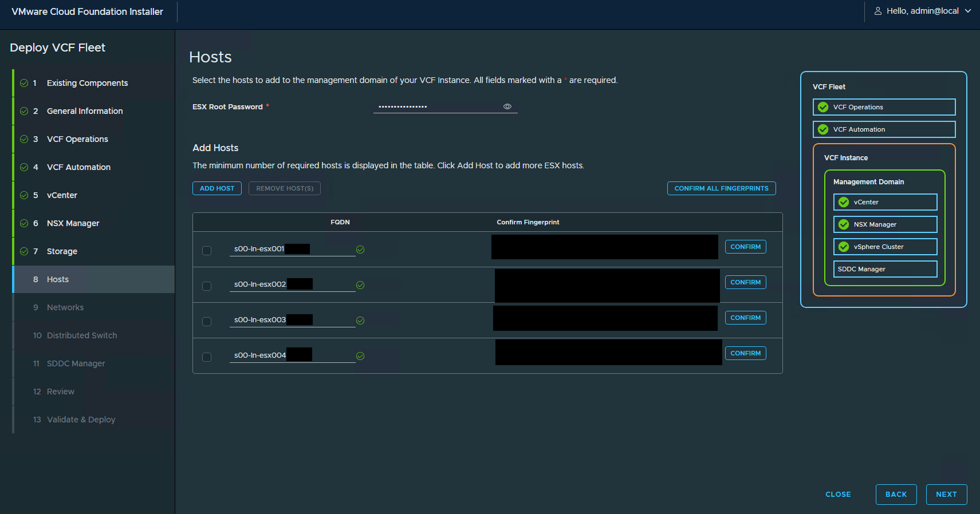Click the completed check icon for step 3 VCF Operations

coord(24,139)
